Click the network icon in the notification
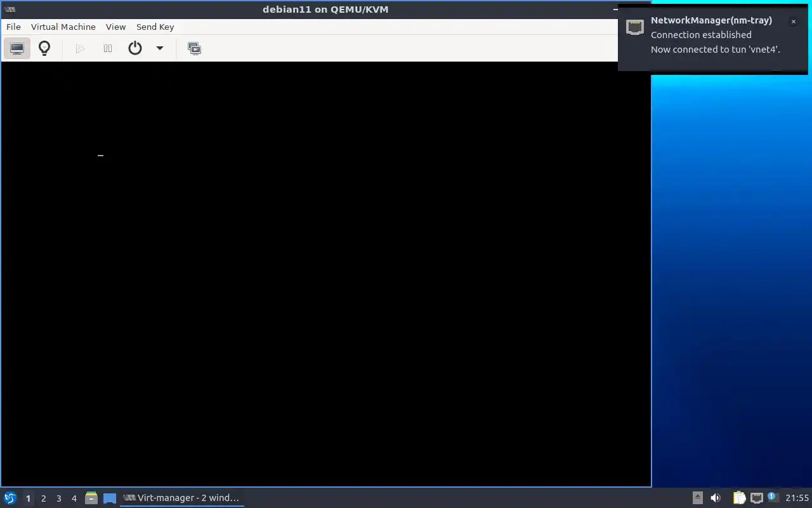Image resolution: width=812 pixels, height=508 pixels. point(635,27)
